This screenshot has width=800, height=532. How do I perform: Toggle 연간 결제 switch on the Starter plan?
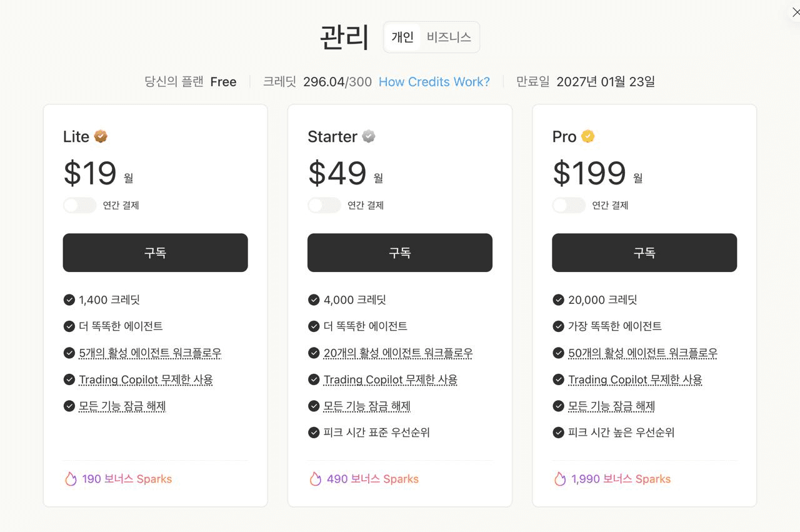[324, 205]
